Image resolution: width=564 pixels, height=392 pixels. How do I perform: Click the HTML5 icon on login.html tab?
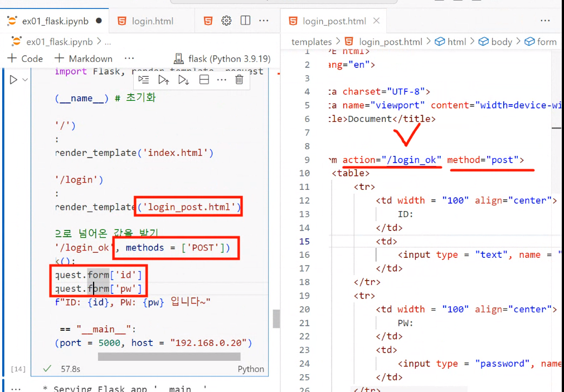pos(122,21)
